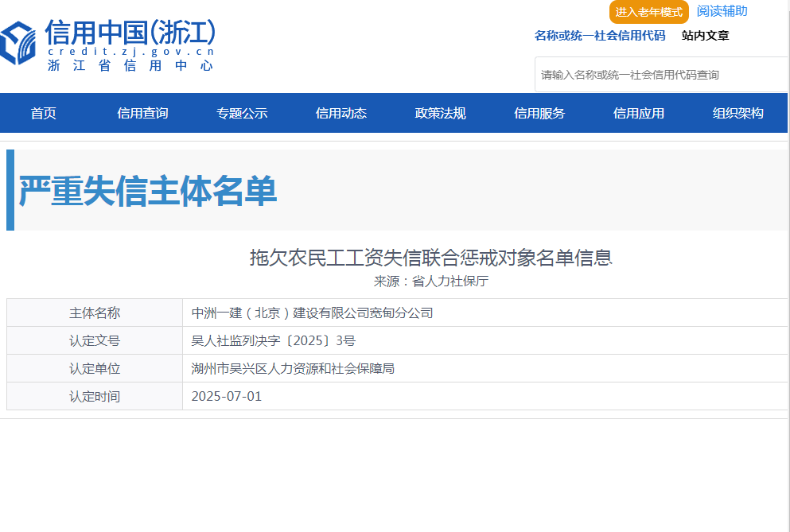Click the source text 来源：省人力社保厅
The height and width of the screenshot is (532, 790).
click(430, 282)
